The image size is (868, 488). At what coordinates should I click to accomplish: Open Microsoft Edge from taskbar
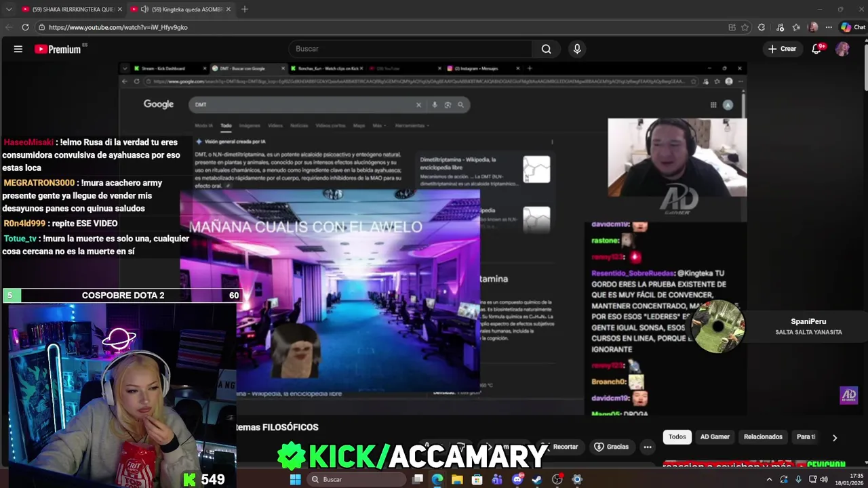(437, 479)
